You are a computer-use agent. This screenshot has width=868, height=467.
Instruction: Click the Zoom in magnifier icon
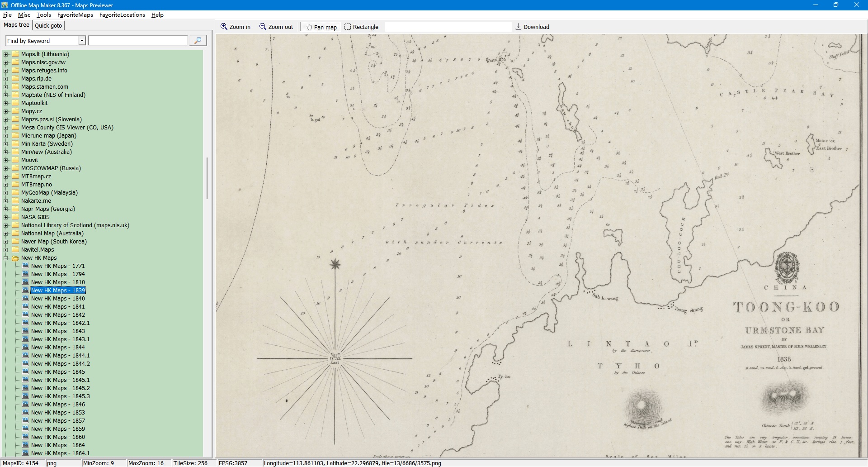click(224, 27)
